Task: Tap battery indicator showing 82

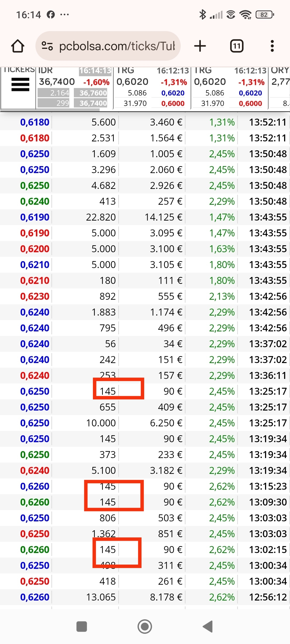Action: click(x=265, y=14)
